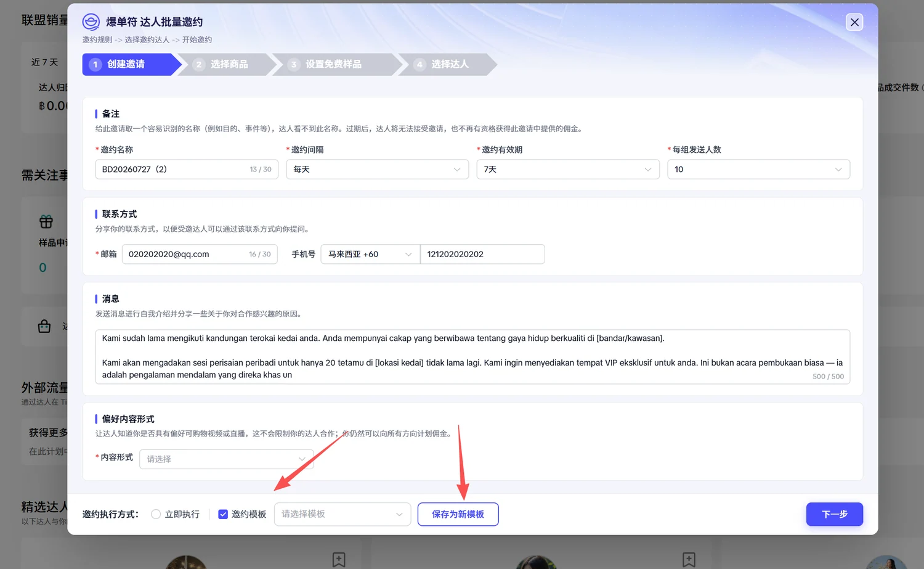Click the middle creator avatar thumbnail in the background

pyautogui.click(x=536, y=562)
